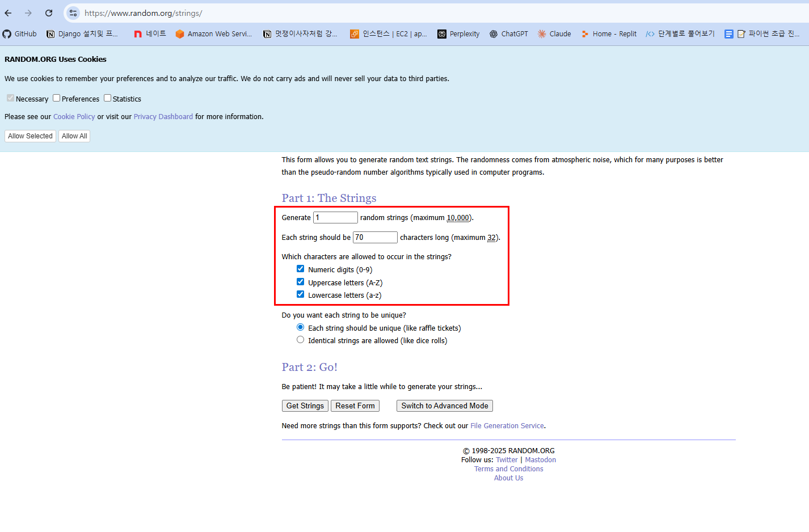The image size is (809, 532).
Task: Open the 네이트 bookmark
Action: click(150, 34)
